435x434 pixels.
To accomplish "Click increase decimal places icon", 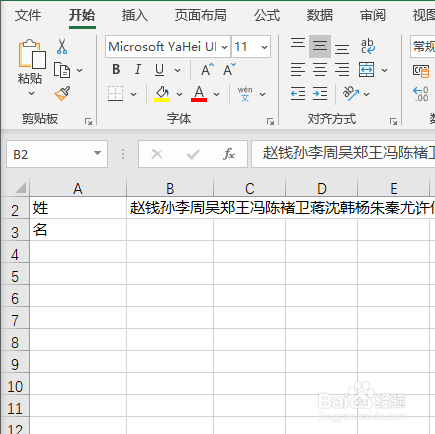I will [x=421, y=94].
